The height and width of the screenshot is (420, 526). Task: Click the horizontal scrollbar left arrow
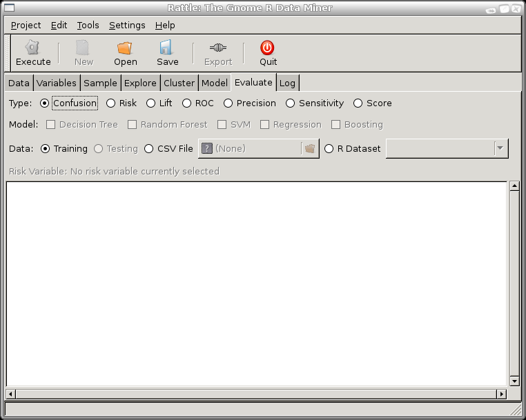10,394
